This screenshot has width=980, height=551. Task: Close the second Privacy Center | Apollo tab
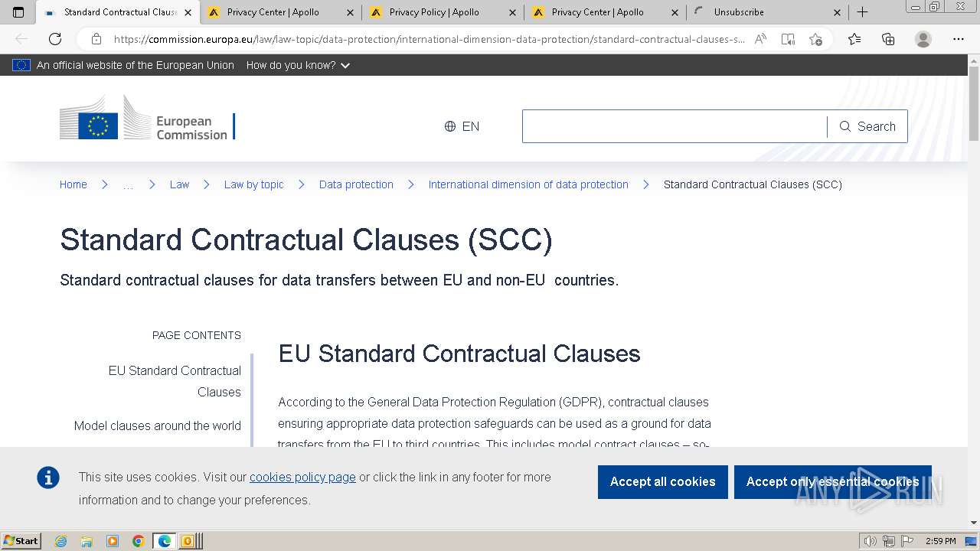tap(675, 12)
